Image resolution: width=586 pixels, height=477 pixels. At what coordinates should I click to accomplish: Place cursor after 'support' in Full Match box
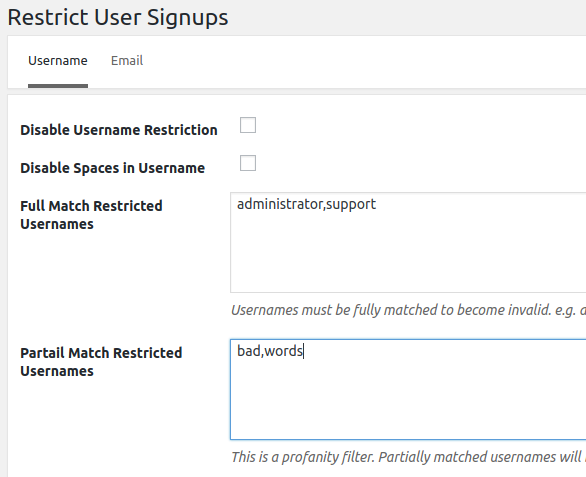click(377, 204)
